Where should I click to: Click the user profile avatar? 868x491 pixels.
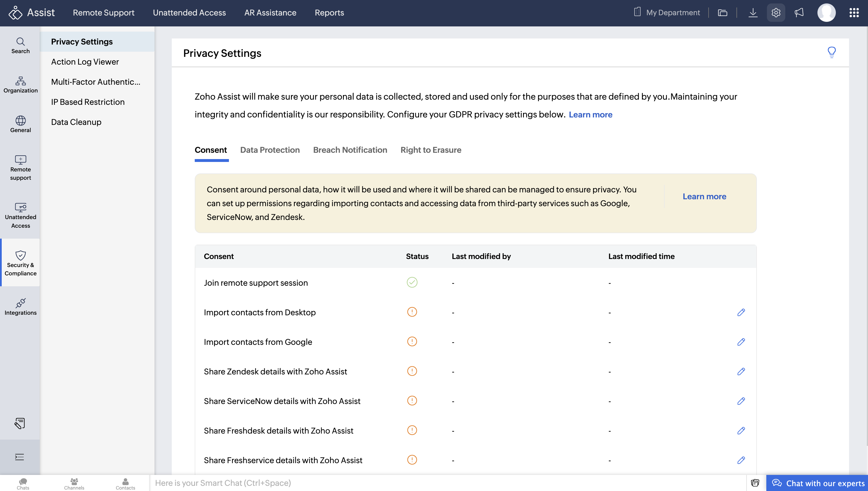click(826, 13)
